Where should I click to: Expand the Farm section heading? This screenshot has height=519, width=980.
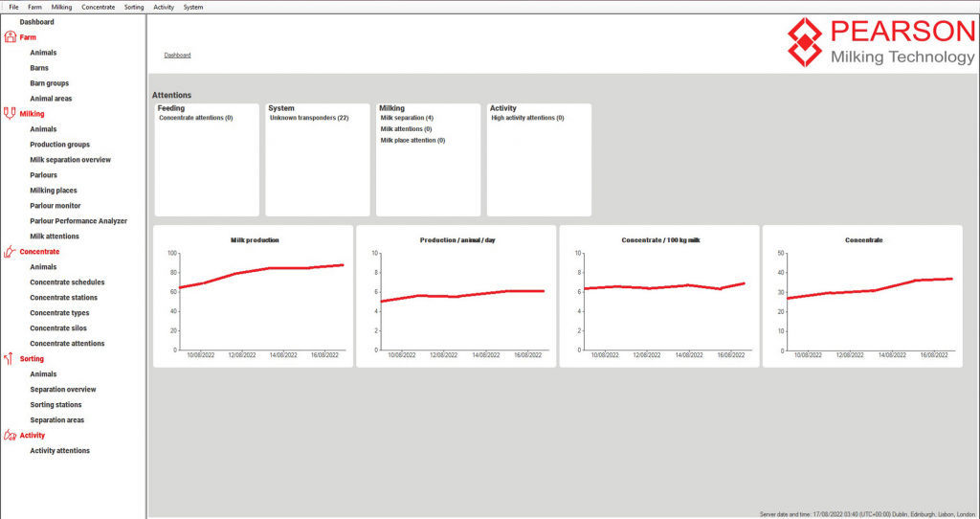click(x=28, y=37)
